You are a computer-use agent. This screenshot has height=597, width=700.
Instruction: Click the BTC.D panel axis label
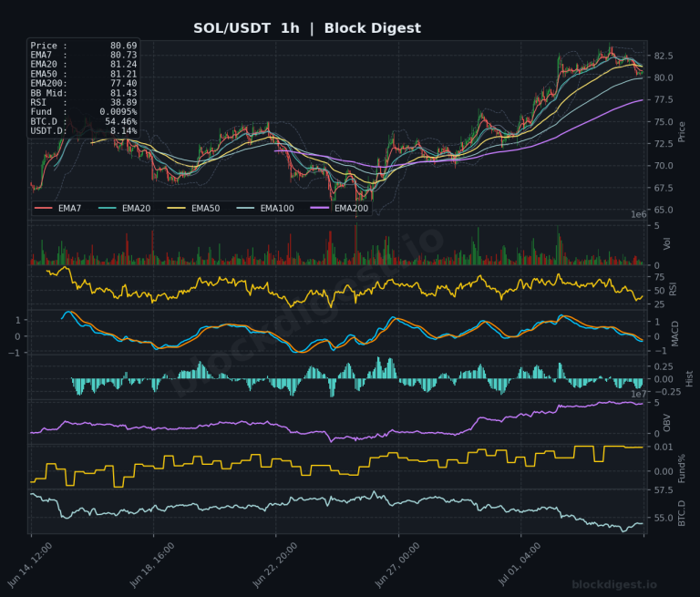(681, 513)
